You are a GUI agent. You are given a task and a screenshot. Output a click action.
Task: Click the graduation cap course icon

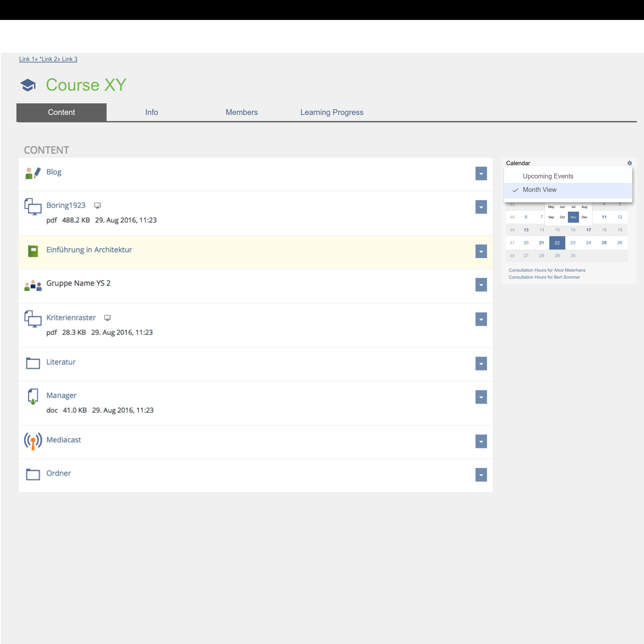[28, 85]
